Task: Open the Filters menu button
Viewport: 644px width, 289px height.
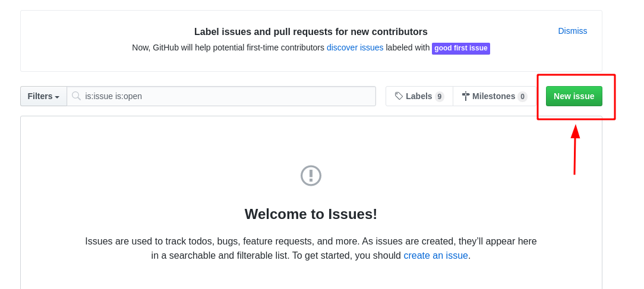Action: (43, 96)
